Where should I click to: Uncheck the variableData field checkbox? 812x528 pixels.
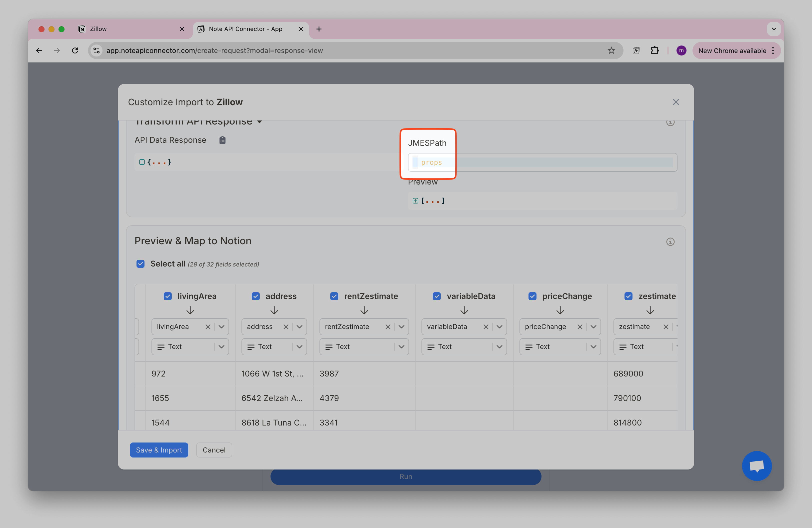[x=437, y=296]
